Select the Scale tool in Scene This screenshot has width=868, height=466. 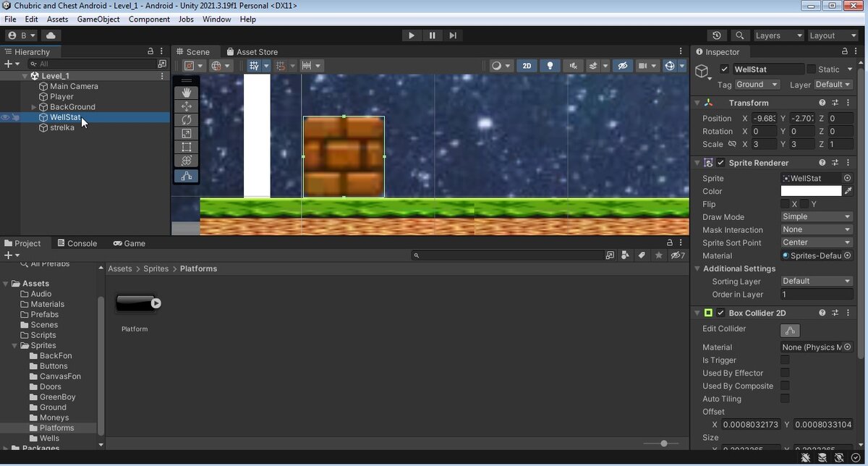186,134
